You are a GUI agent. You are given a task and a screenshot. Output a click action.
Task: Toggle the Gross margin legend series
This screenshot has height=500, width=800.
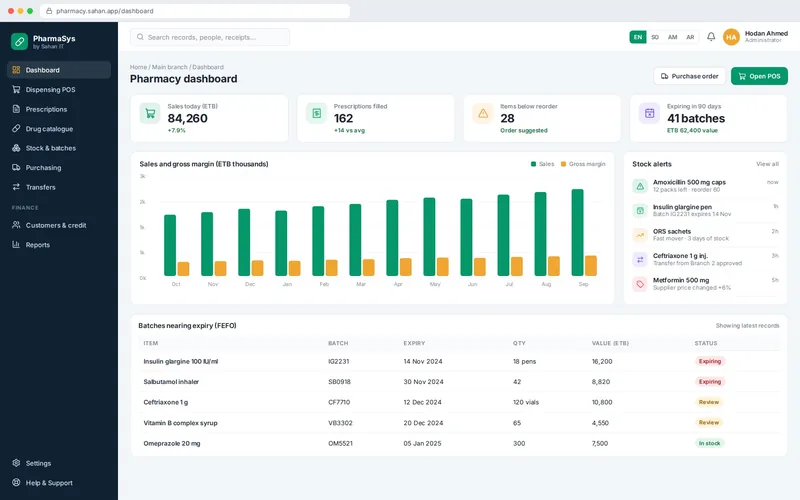pos(583,164)
